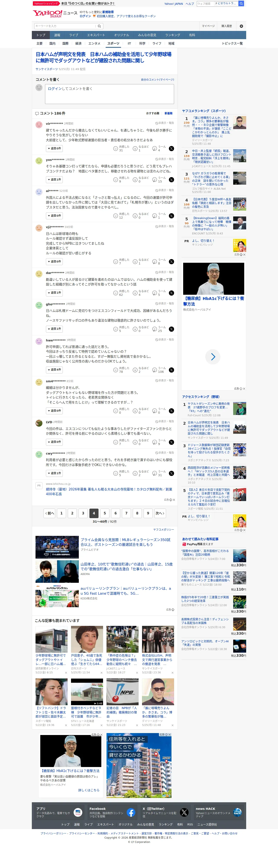Switch to みんなの意見 tab
The image size is (278, 868).
[x=147, y=35]
